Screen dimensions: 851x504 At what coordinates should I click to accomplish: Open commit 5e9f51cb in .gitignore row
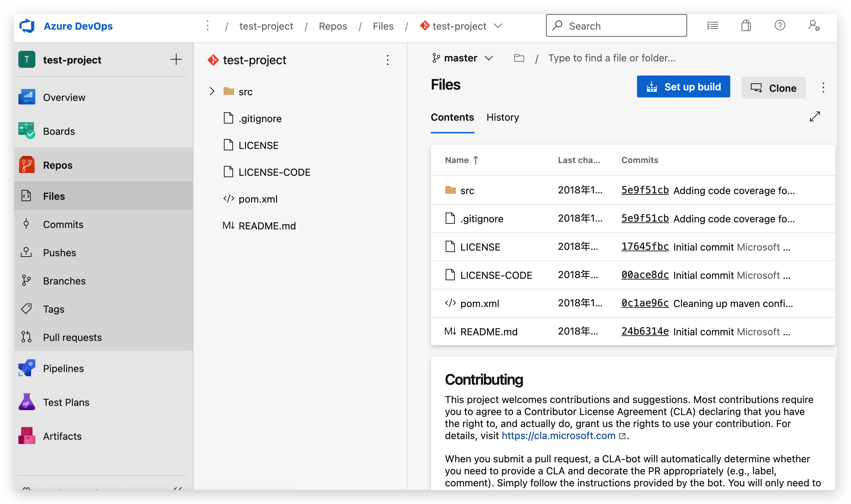point(645,218)
